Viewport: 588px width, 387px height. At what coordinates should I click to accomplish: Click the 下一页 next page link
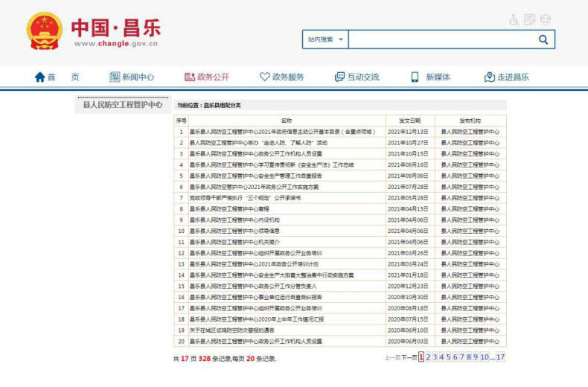click(409, 358)
